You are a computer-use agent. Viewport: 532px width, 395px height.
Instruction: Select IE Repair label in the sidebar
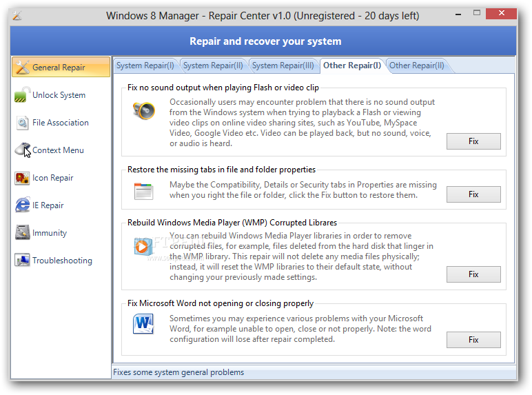pos(48,205)
